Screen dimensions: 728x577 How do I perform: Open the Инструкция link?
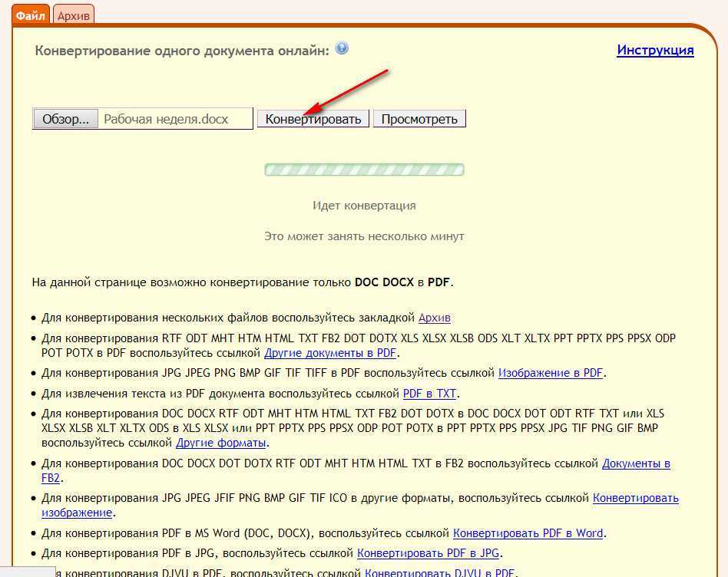[x=655, y=51]
